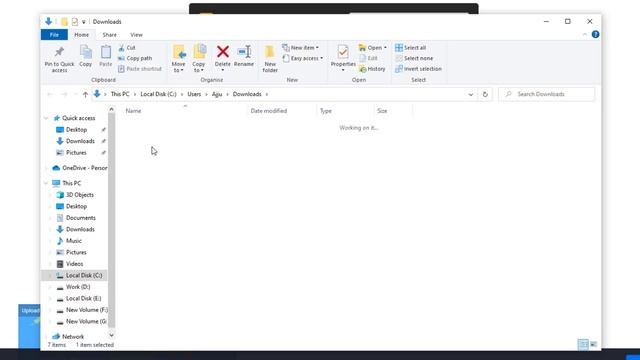
Task: Switch to Details view icon in status bar
Action: [583, 344]
